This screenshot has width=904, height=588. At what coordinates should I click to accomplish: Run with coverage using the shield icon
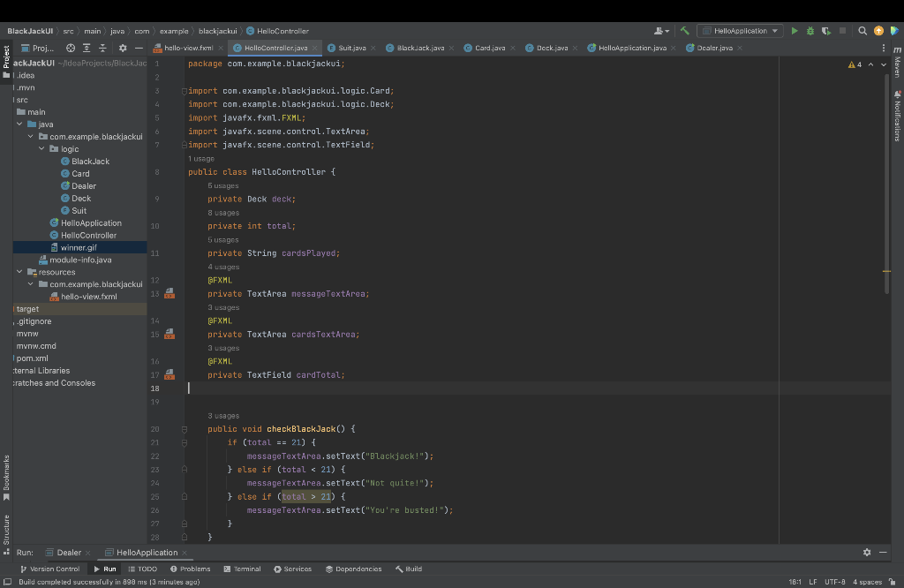pos(825,31)
